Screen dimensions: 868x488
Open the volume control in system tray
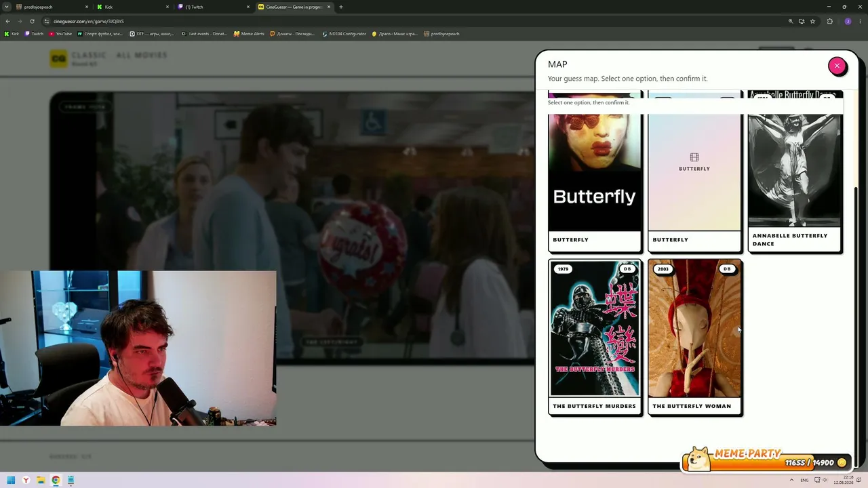tap(826, 480)
